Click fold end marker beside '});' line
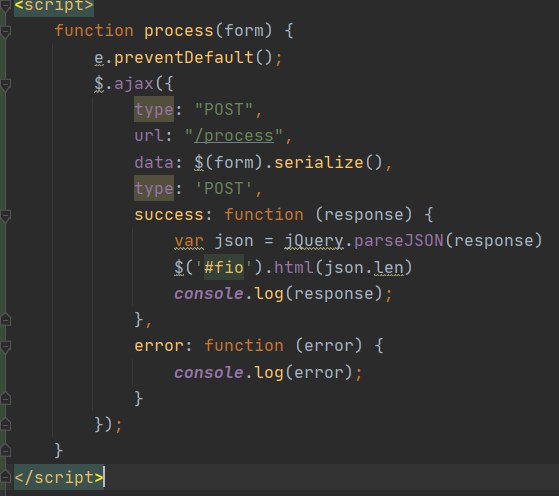Viewport: 559px width, 496px height. pos(5,424)
